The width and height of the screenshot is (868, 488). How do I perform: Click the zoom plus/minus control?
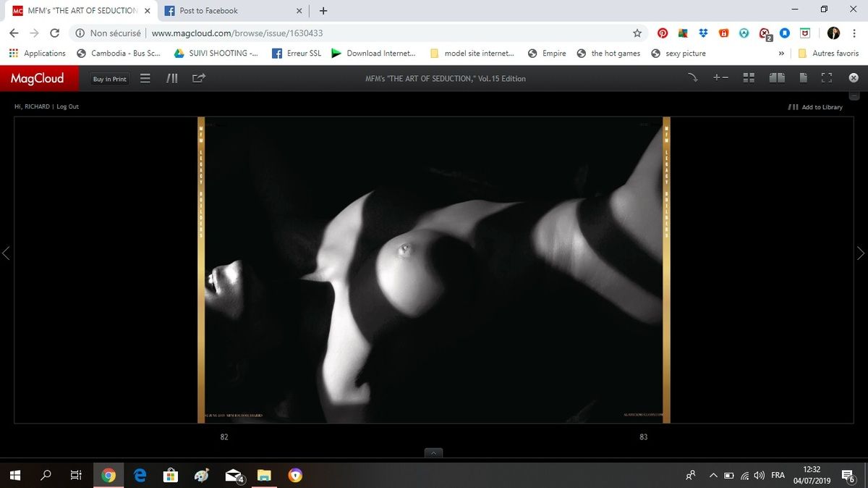click(720, 78)
